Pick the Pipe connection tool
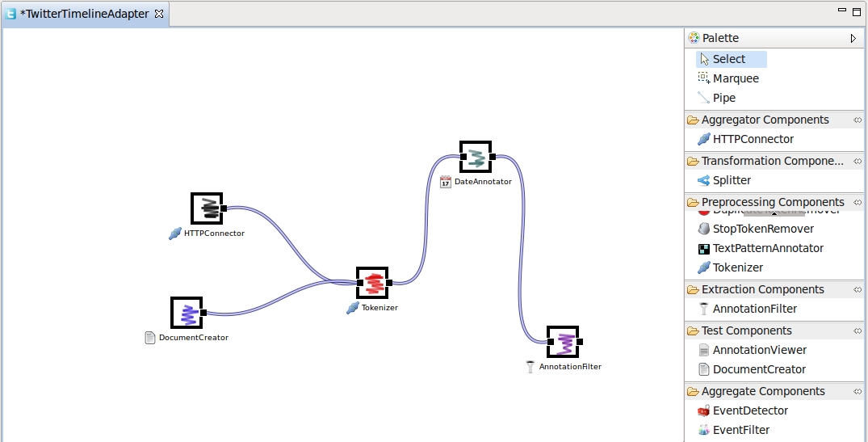 coord(717,98)
